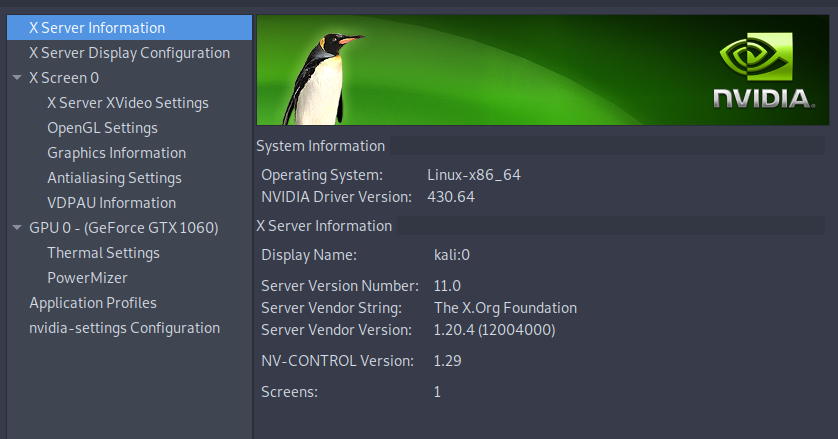Select GPU 0 - (GeForce GTX 1060) entry
The height and width of the screenshot is (439, 838).
(123, 228)
